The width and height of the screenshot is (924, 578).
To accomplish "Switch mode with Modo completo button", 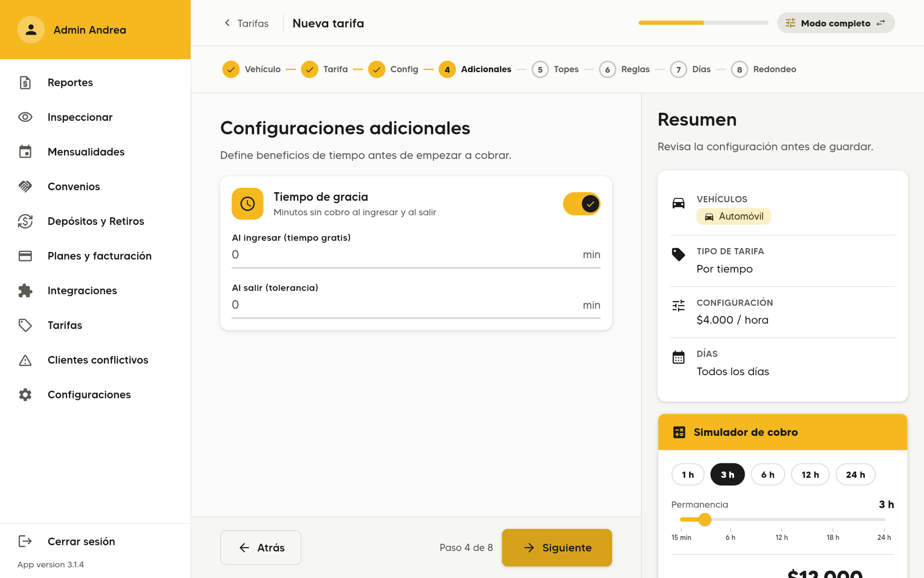I will pyautogui.click(x=835, y=23).
